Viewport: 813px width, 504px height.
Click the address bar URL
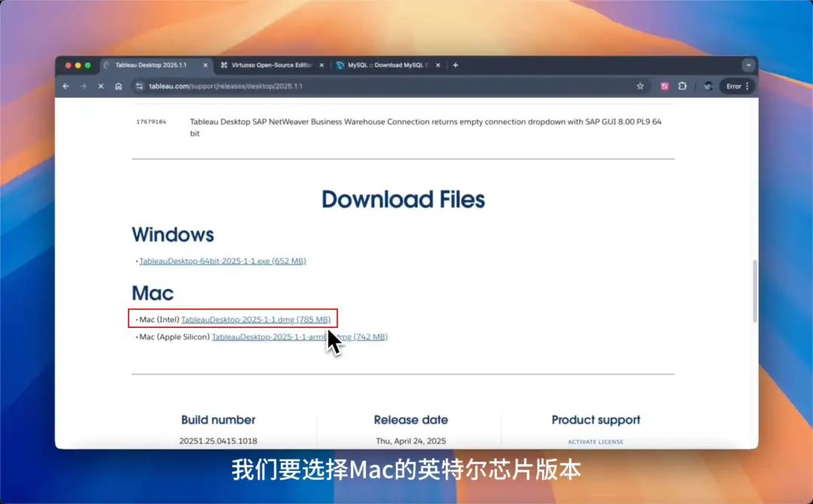coord(226,87)
